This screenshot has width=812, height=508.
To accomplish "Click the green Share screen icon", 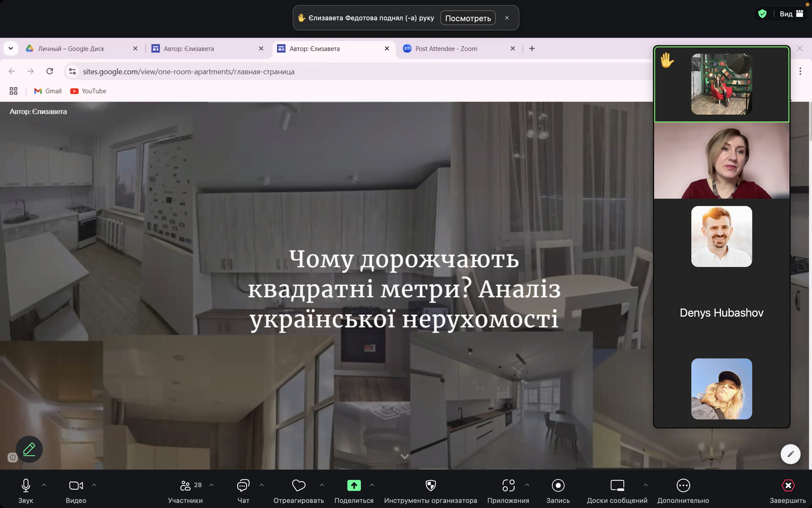I will coord(354,485).
